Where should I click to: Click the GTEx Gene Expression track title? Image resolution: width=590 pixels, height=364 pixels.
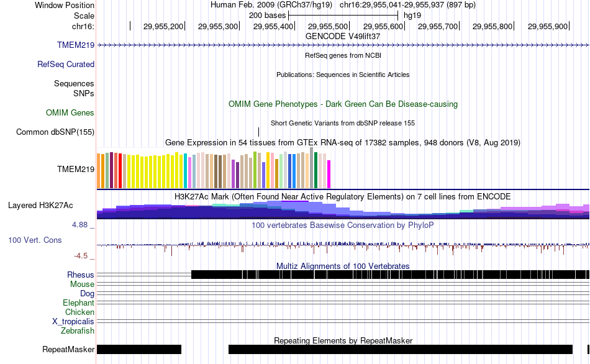[x=343, y=143]
